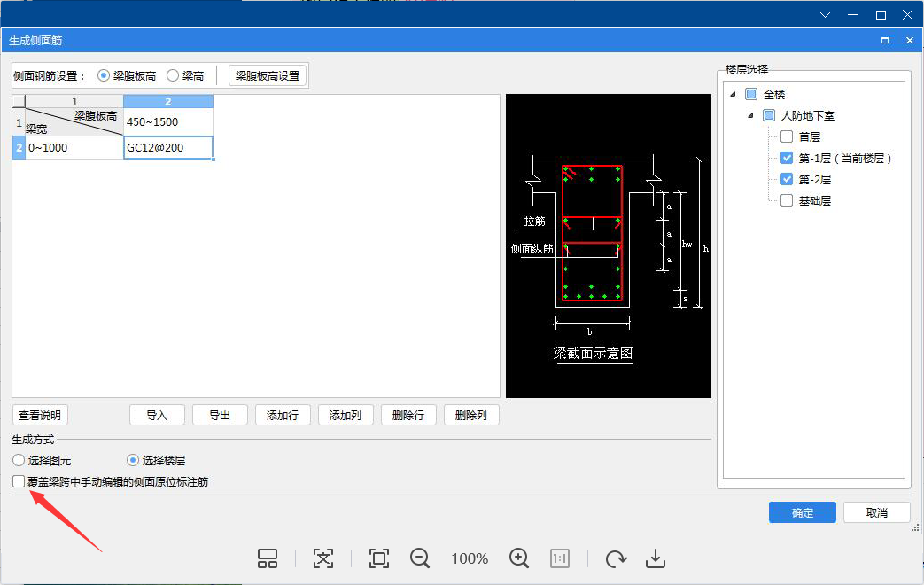Click the 导出 export button
This screenshot has width=924, height=585.
coord(220,415)
